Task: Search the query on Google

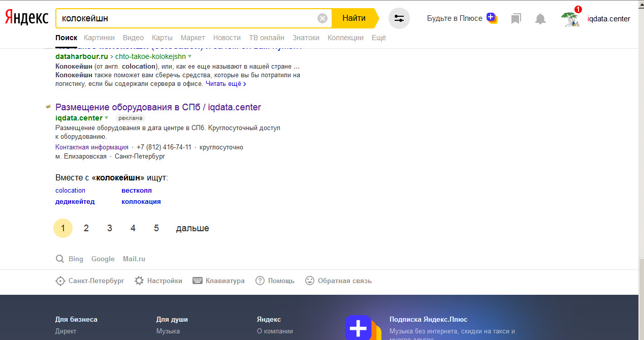Action: (103, 259)
